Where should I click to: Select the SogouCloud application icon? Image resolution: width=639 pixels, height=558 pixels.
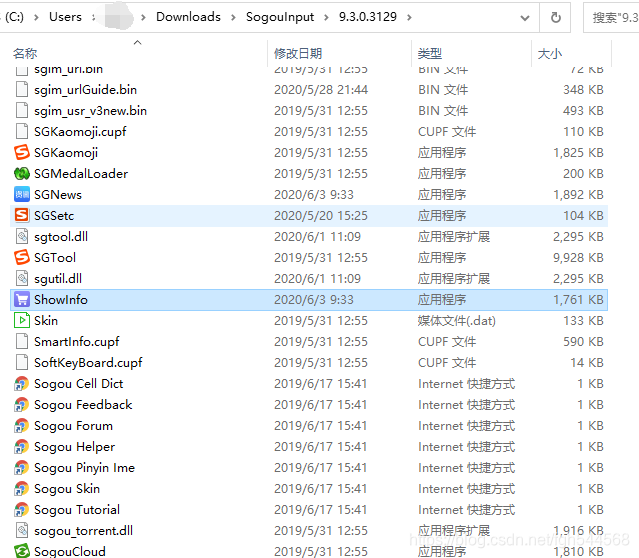pyautogui.click(x=22, y=551)
